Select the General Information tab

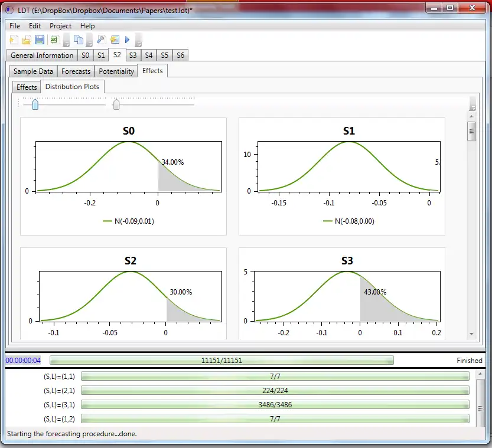[42, 55]
